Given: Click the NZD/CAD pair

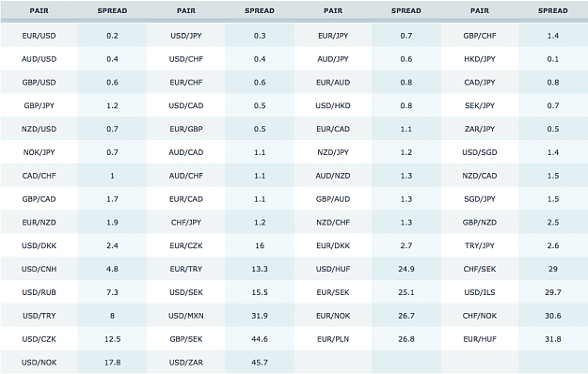Looking at the screenshot, I should [480, 176].
